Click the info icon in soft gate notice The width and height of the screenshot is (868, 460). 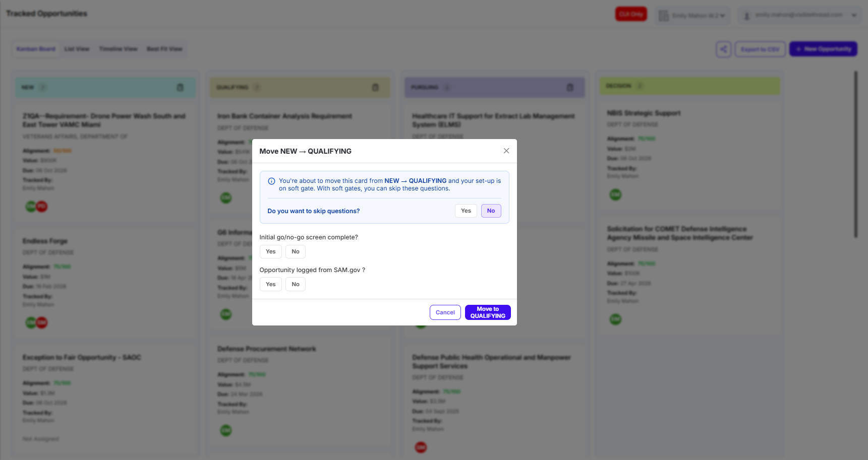pos(271,181)
